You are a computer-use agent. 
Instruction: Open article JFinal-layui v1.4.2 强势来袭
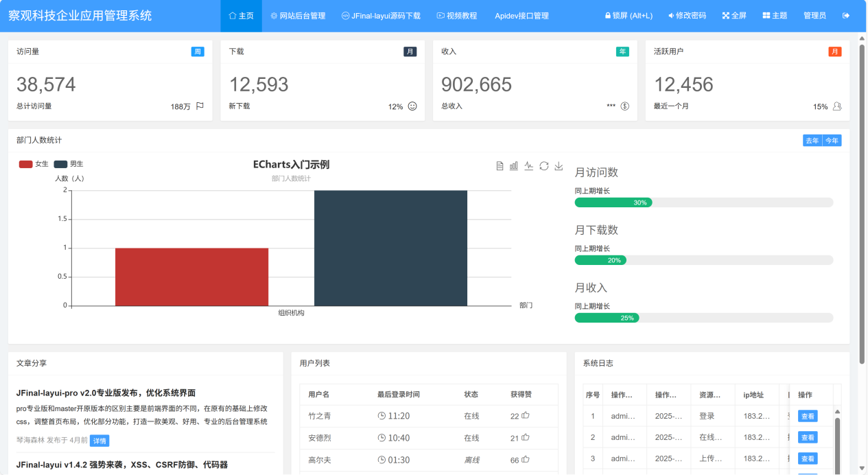point(122,465)
